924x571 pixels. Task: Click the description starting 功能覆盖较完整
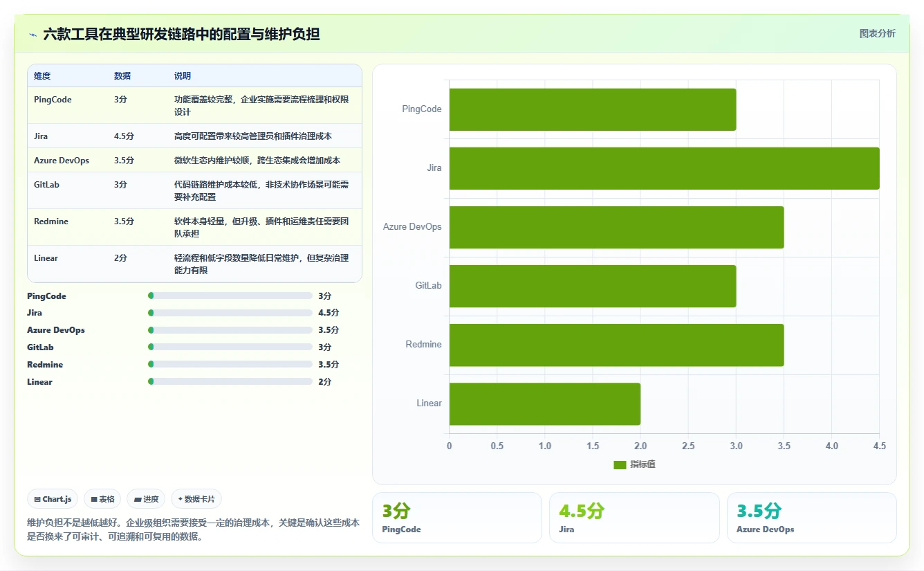(x=261, y=106)
